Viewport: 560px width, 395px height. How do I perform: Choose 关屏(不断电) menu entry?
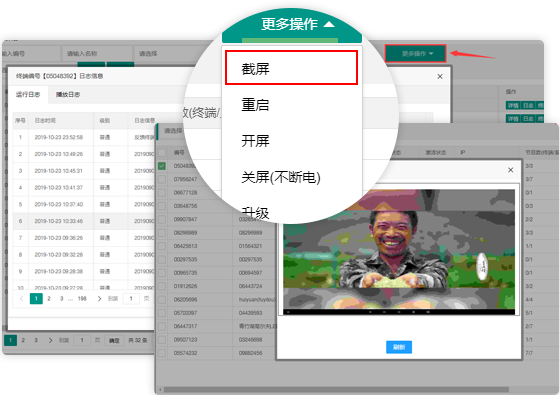(x=281, y=177)
